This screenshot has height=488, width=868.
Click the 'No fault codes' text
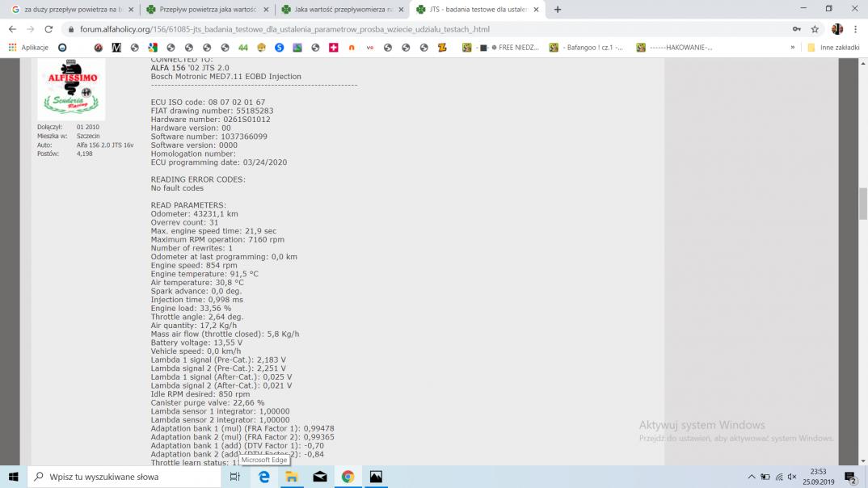click(177, 188)
